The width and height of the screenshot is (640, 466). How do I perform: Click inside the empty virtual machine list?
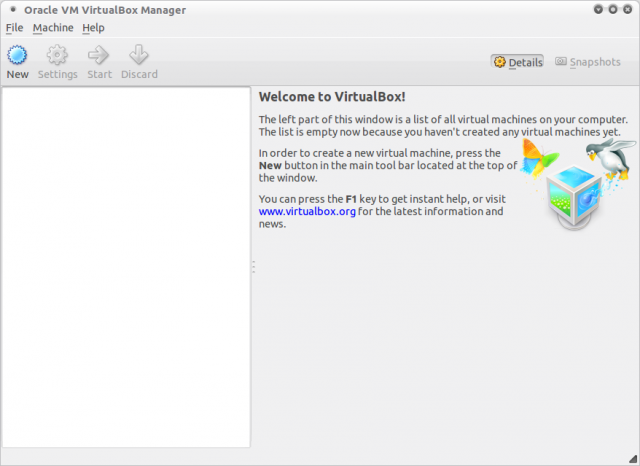pos(125,267)
